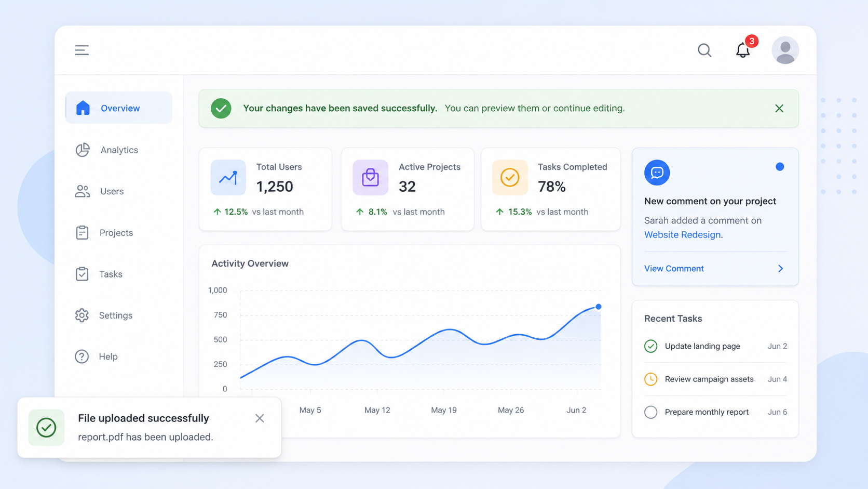Image resolution: width=868 pixels, height=489 pixels.
Task: Click the Tasks Completed value 78%
Action: (552, 187)
